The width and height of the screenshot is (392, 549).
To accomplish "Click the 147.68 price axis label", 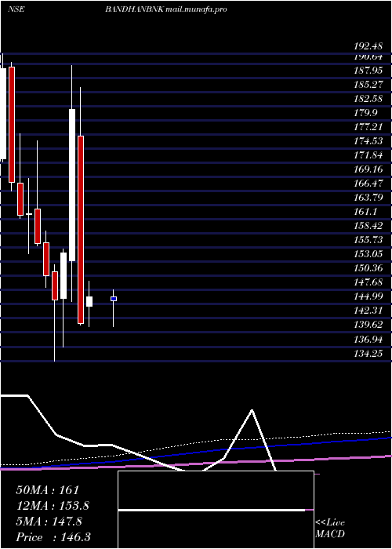I will point(368,282).
